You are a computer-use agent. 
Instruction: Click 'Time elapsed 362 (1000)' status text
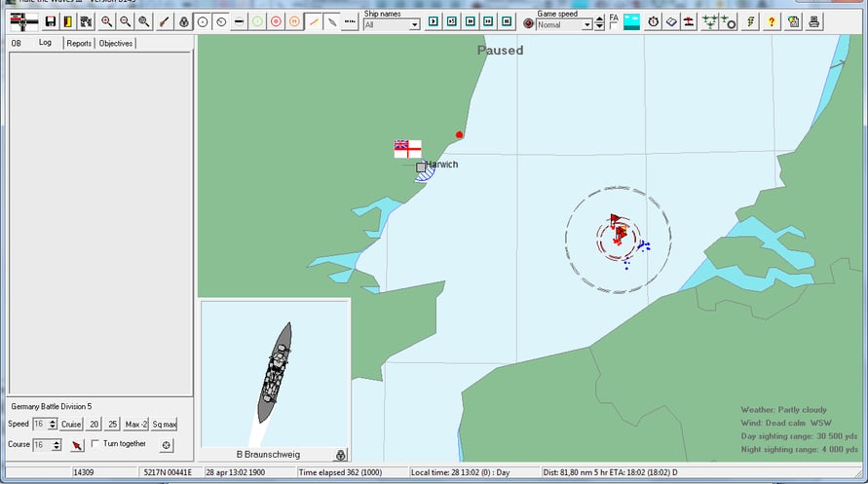point(340,472)
